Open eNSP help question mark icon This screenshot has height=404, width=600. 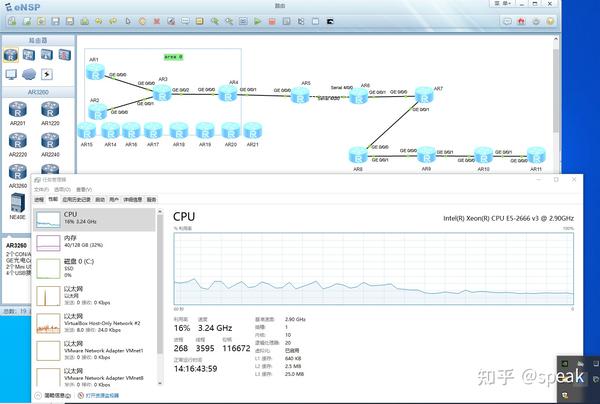[x=550, y=21]
